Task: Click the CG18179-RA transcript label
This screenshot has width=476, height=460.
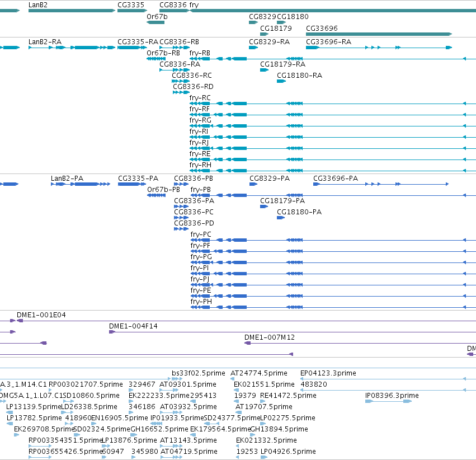Action: tap(282, 64)
